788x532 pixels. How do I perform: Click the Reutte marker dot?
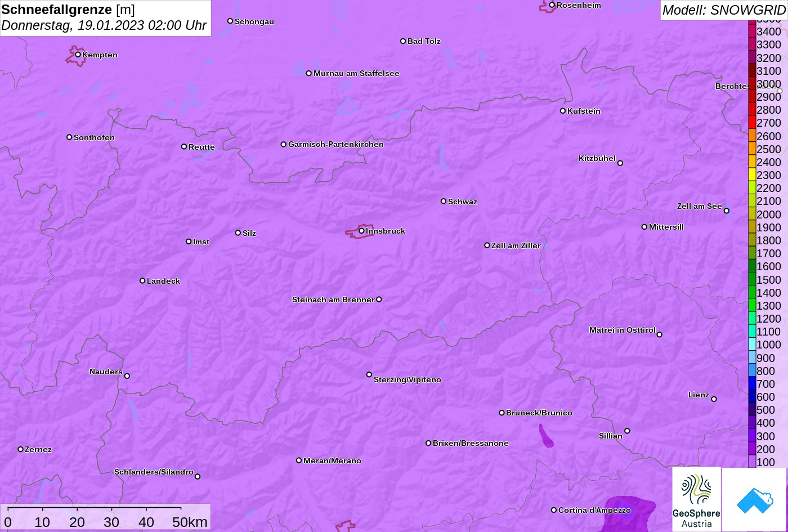click(x=184, y=147)
